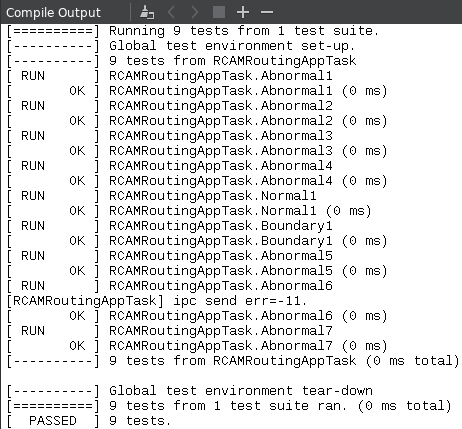Click the OK line for Abnormal2
462x429 pixels.
(x=197, y=121)
